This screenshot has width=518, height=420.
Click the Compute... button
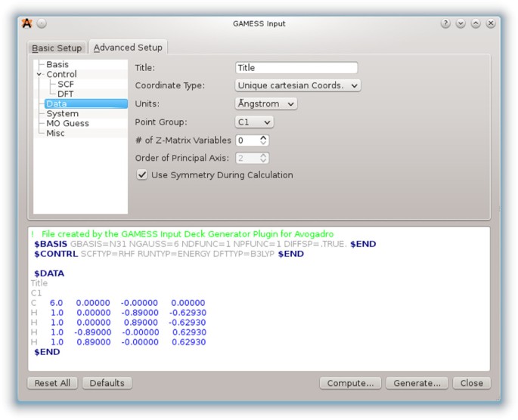pyautogui.click(x=350, y=383)
